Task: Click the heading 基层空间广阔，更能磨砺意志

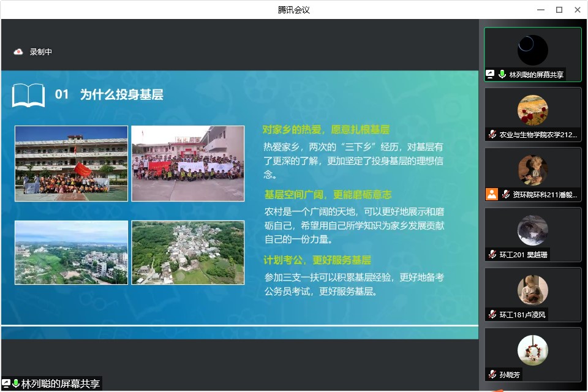Action: 328,195
